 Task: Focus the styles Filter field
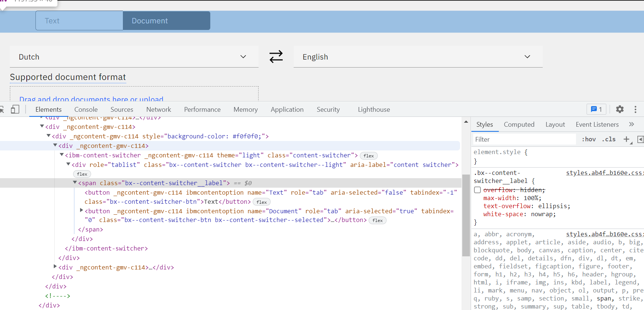(524, 139)
